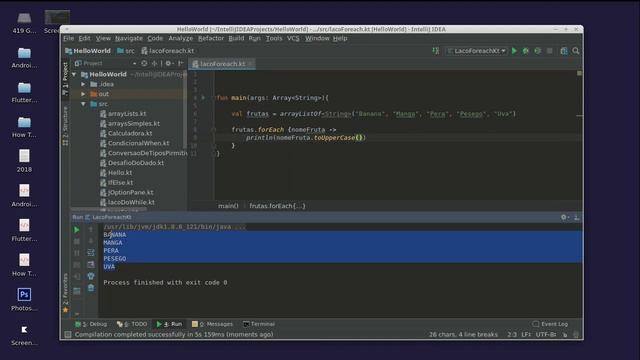Expand the .idea folder arrow
Viewport: 640px width, 360px height.
(83, 84)
